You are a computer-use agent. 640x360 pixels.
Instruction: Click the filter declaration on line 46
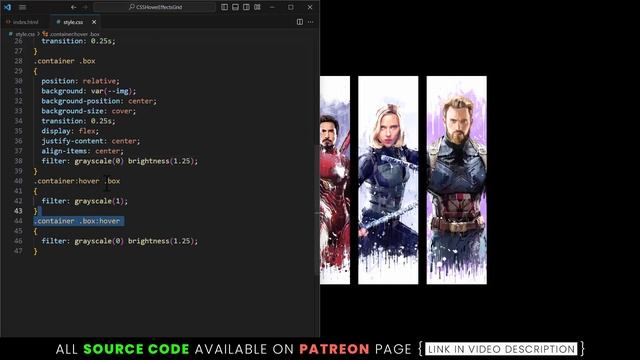120,241
